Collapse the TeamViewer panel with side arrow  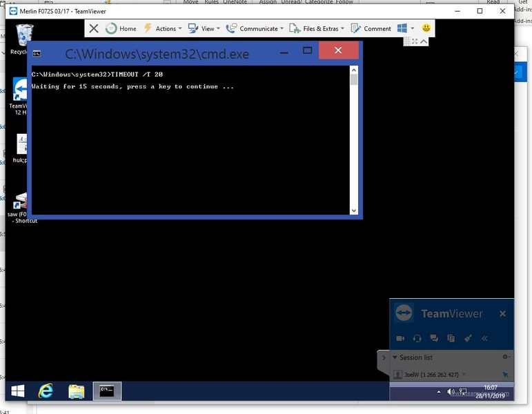point(384,357)
